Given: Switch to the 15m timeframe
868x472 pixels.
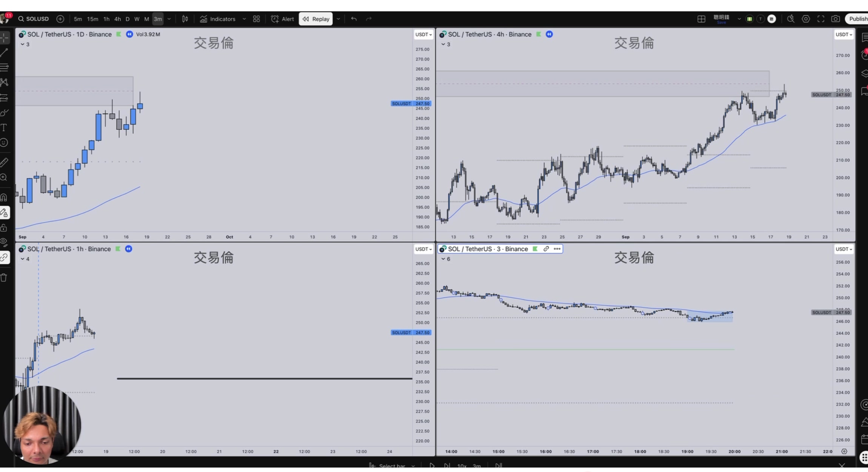Looking at the screenshot, I should pos(92,19).
